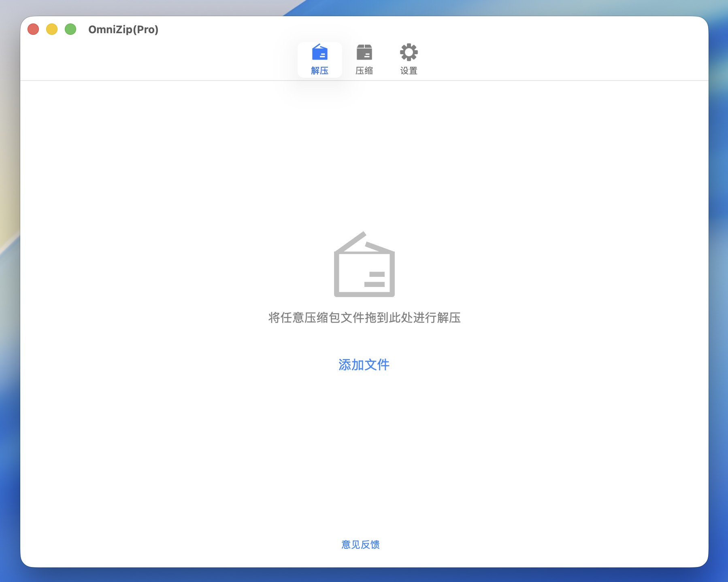Select the 解压 tab label
728x582 pixels.
pyautogui.click(x=319, y=71)
